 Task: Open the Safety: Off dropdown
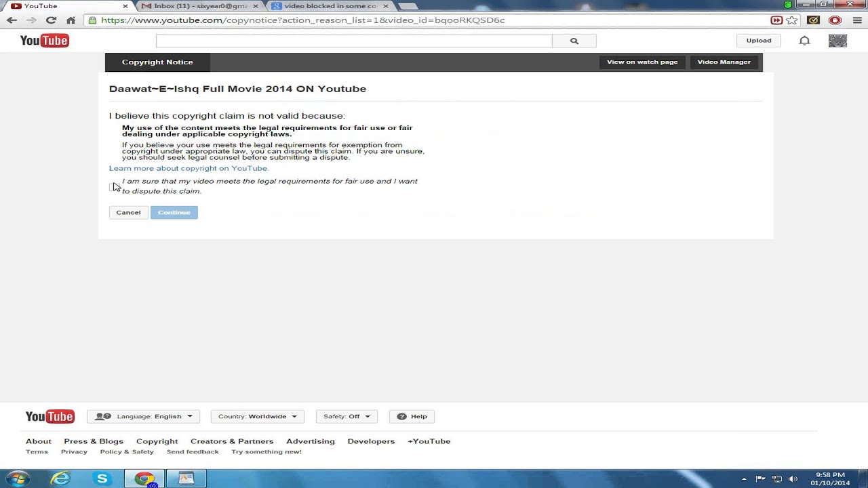click(347, 417)
